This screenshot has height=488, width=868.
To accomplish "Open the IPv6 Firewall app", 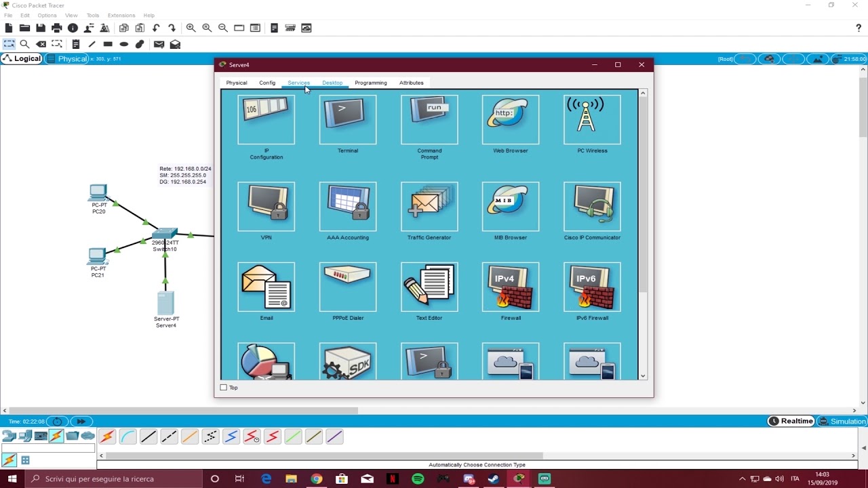I will coord(592,287).
